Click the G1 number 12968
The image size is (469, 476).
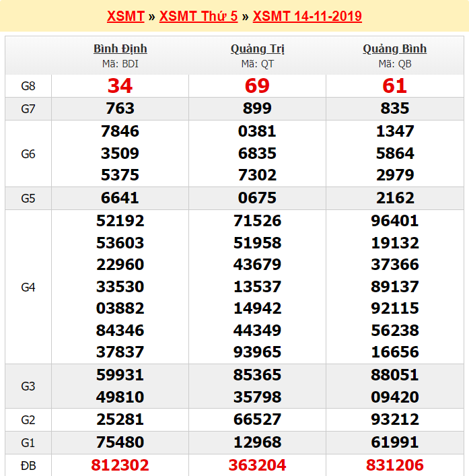[257, 442]
